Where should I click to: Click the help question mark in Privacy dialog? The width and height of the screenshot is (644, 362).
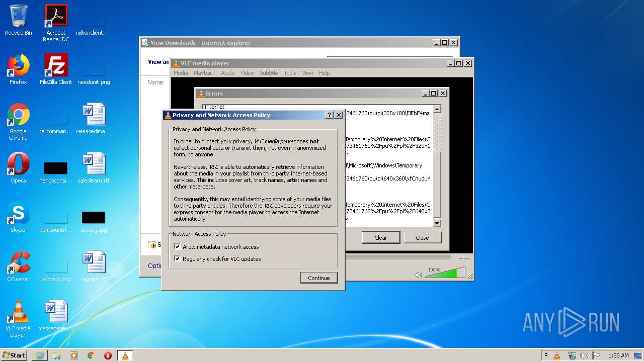[330, 115]
